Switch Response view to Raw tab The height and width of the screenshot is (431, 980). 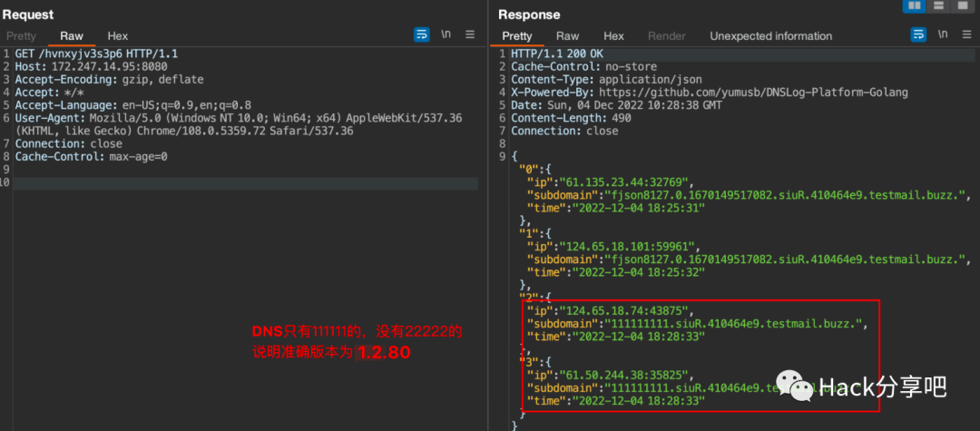tap(568, 36)
